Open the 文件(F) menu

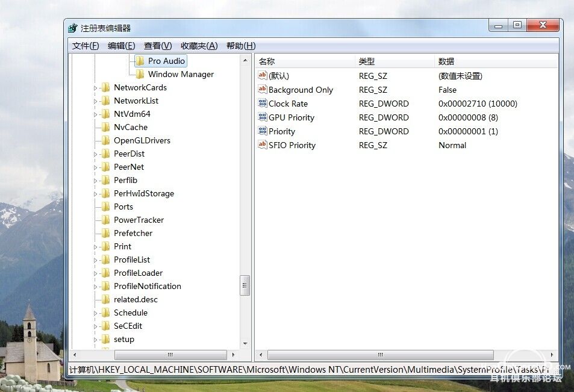(86, 46)
